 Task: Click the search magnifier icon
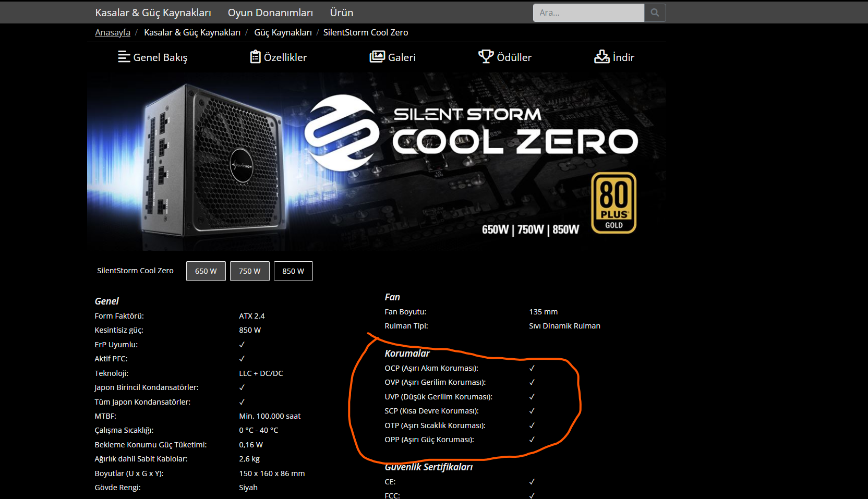coord(655,13)
